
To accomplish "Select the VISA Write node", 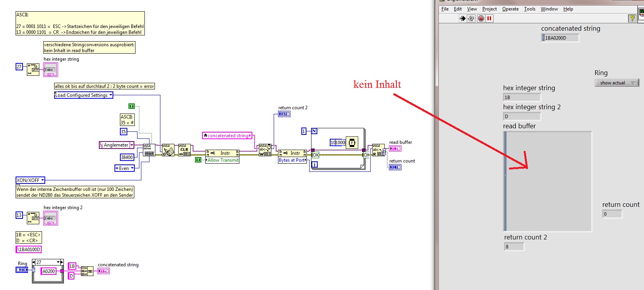I will pyautogui.click(x=265, y=150).
